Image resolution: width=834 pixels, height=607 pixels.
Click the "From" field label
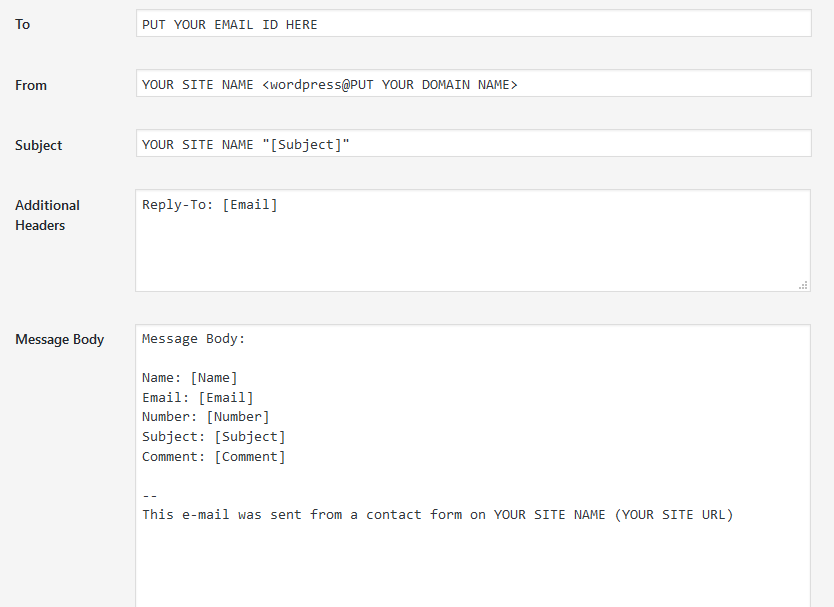[x=31, y=85]
